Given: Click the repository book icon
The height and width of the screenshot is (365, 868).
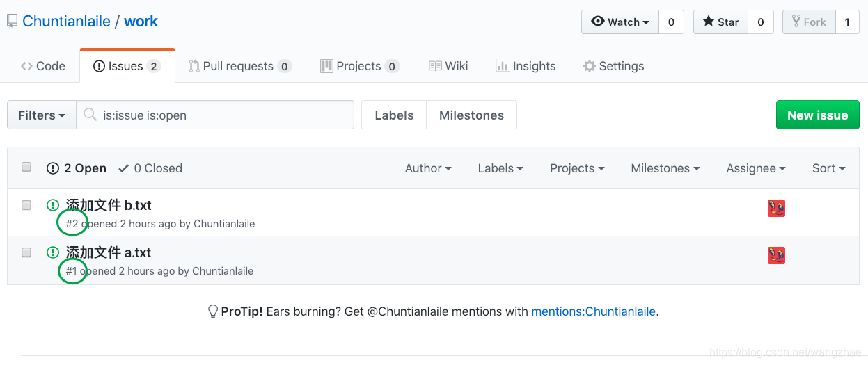Looking at the screenshot, I should tap(12, 22).
